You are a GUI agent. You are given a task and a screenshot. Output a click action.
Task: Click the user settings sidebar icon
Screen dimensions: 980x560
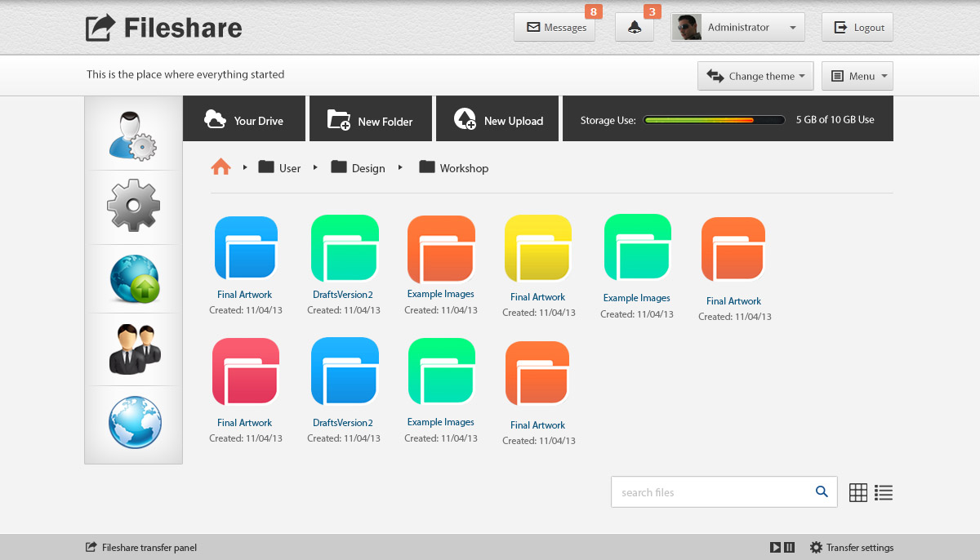tap(133, 135)
